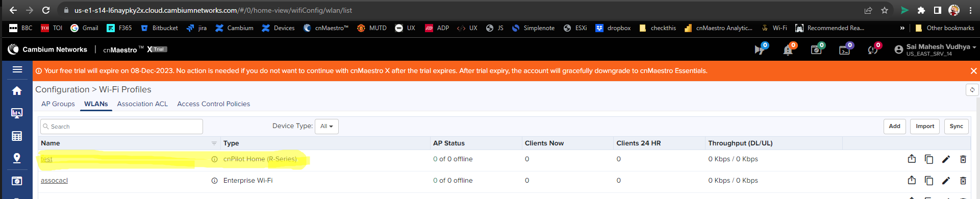Open the calendar-style icon in the sidebar

(17, 181)
